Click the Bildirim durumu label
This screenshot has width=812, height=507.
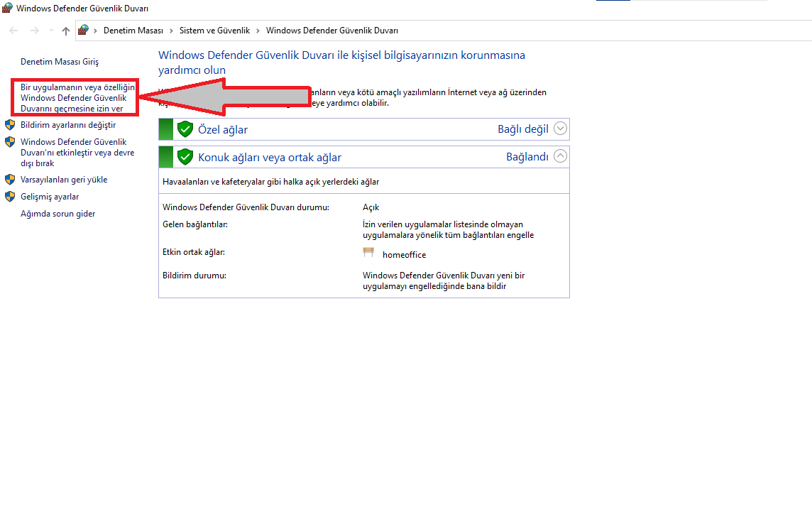[194, 276]
